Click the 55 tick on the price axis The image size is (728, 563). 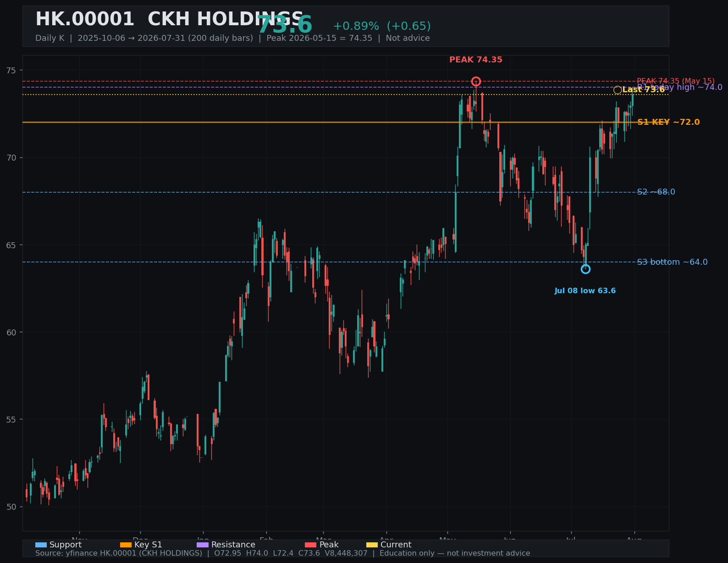[x=11, y=419]
